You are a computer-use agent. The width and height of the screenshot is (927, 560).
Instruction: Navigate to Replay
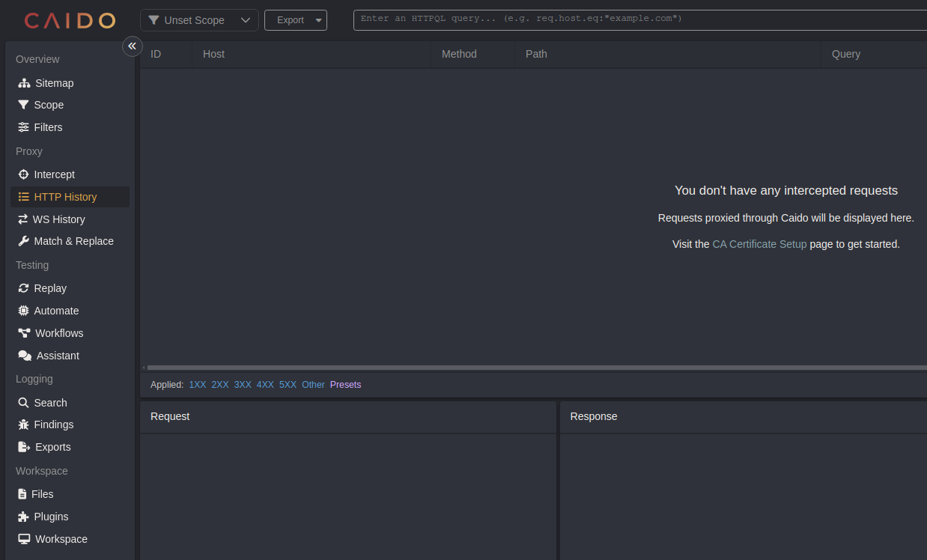(70, 288)
